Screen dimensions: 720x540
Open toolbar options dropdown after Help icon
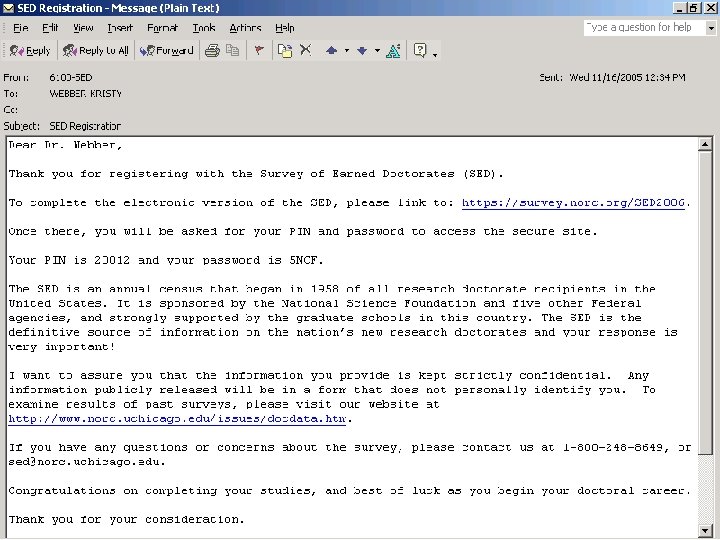pos(435,55)
